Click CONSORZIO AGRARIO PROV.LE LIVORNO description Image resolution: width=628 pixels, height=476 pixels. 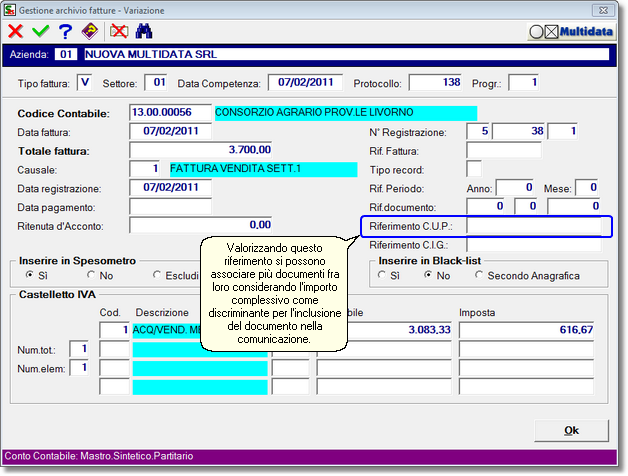click(346, 113)
